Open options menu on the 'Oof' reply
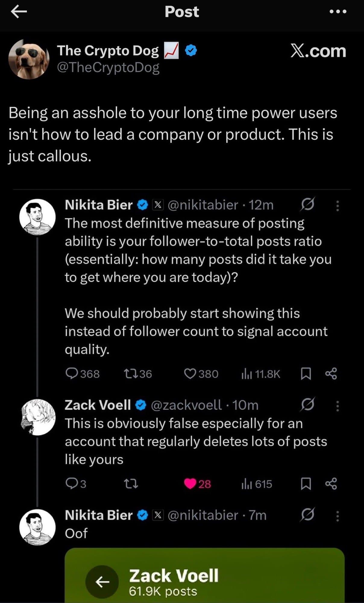The width and height of the screenshot is (364, 603). [338, 517]
